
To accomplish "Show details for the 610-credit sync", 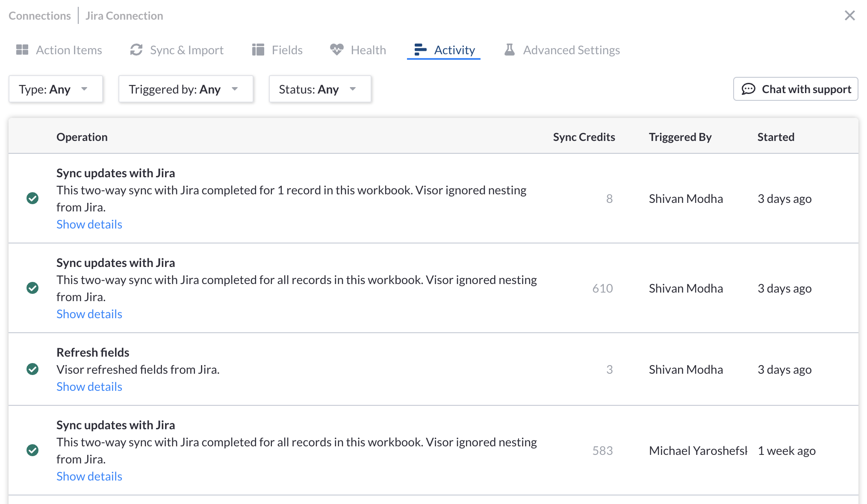I will [x=89, y=314].
